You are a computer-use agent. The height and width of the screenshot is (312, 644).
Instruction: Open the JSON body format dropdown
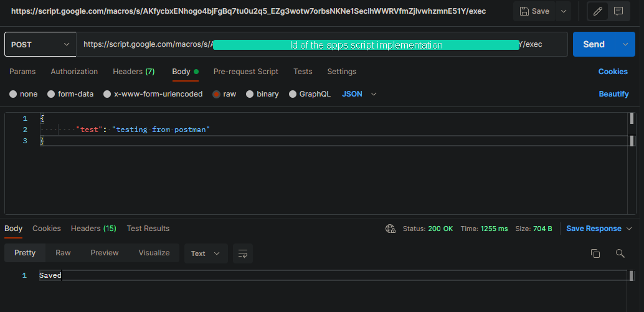pos(359,94)
